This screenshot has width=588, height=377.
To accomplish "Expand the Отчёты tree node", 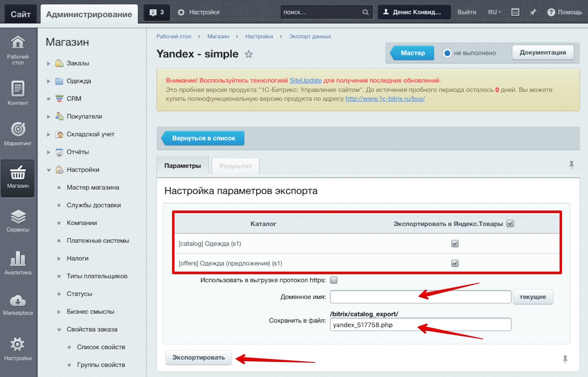I will 49,152.
